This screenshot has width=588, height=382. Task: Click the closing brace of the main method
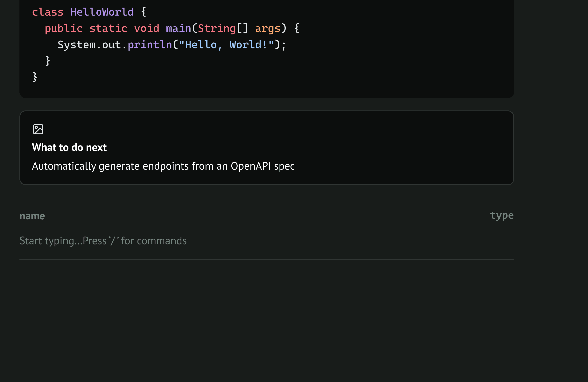48,61
